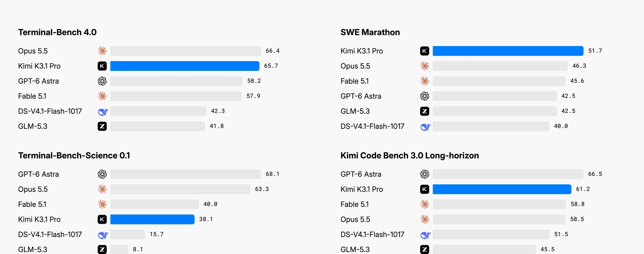This screenshot has width=644, height=254.
Task: Click the Fable 5.1 starburst icon in Kimi Code Bench
Action: [424, 204]
